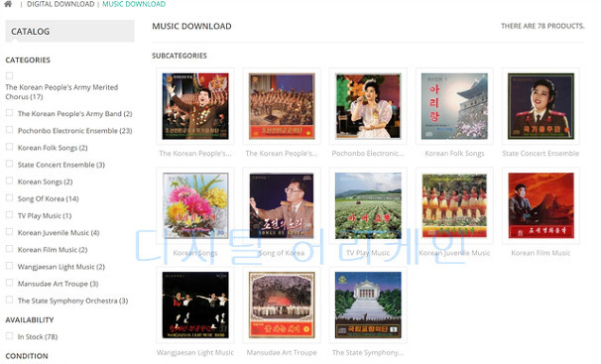Enable the Song Of Korea (14) filter
The image size is (601, 364).
[x=10, y=197]
